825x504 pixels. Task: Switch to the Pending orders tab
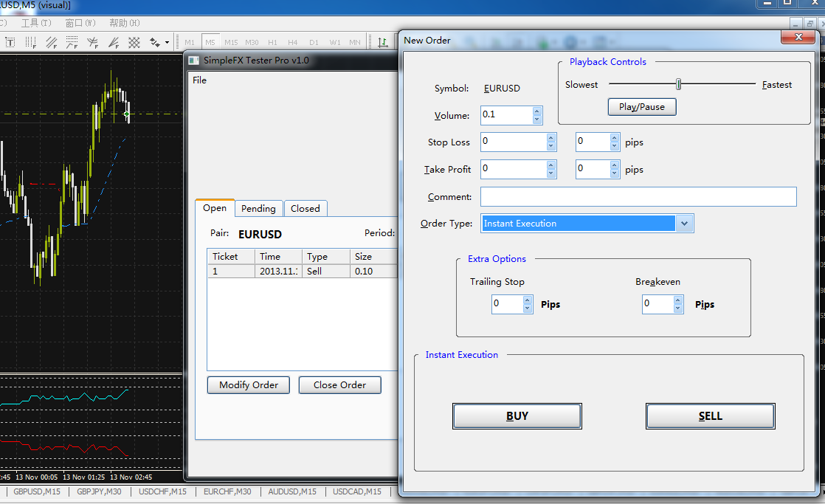click(258, 208)
